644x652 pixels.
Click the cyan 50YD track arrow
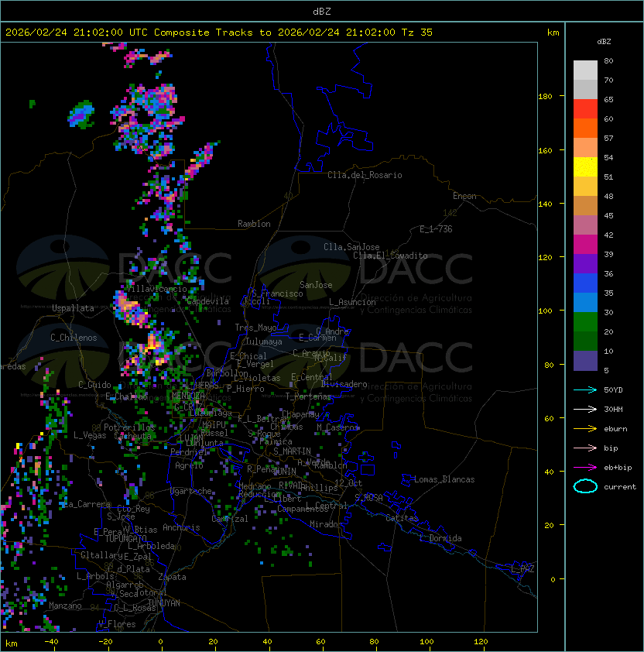pyautogui.click(x=585, y=389)
